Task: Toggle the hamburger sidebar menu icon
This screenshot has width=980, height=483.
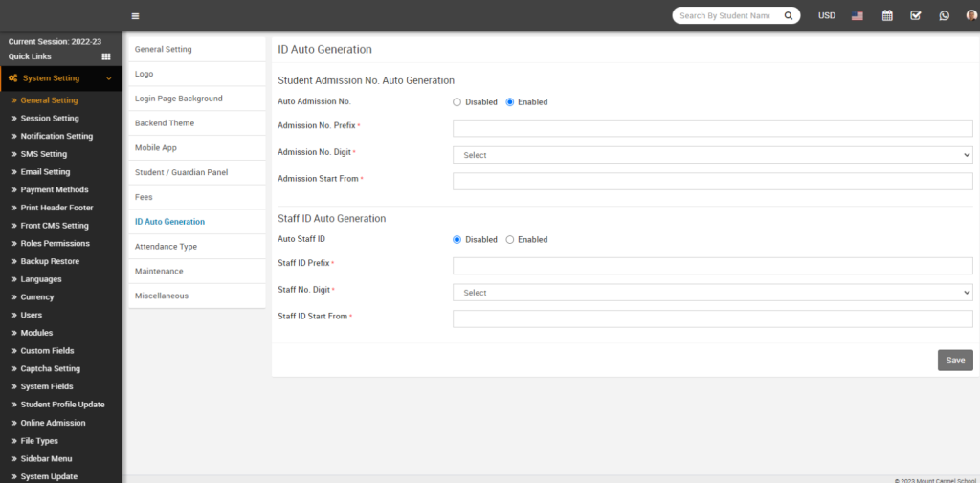Action: 135,15
